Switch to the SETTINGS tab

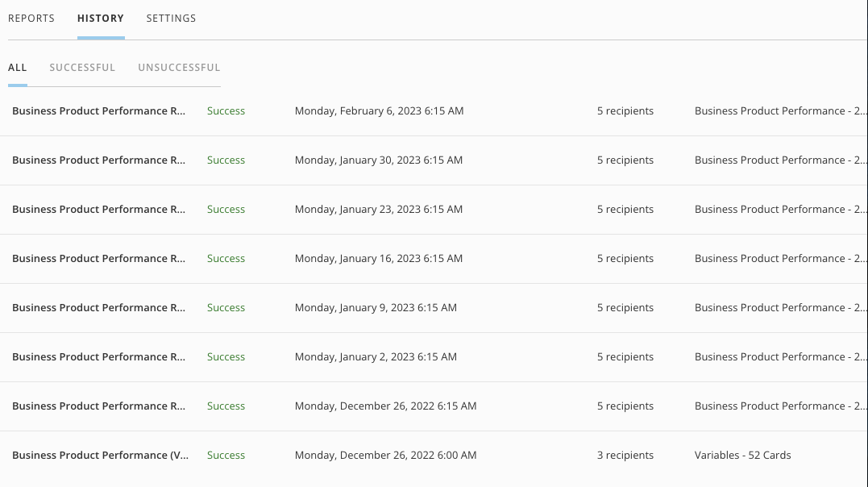[x=171, y=18]
